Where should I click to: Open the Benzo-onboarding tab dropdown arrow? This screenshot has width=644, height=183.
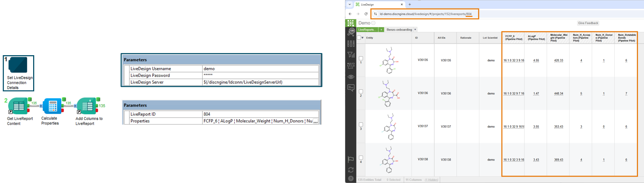click(415, 30)
